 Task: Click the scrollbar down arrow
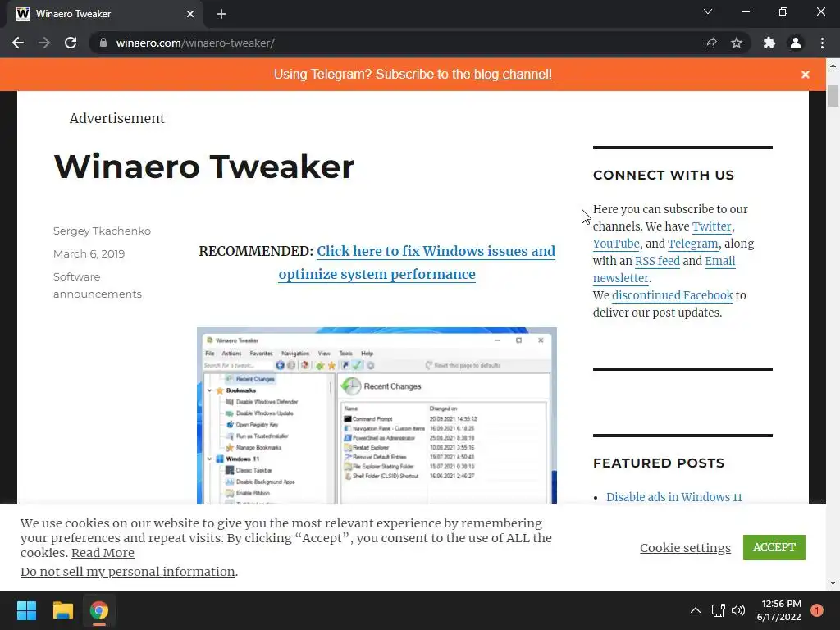point(833,583)
